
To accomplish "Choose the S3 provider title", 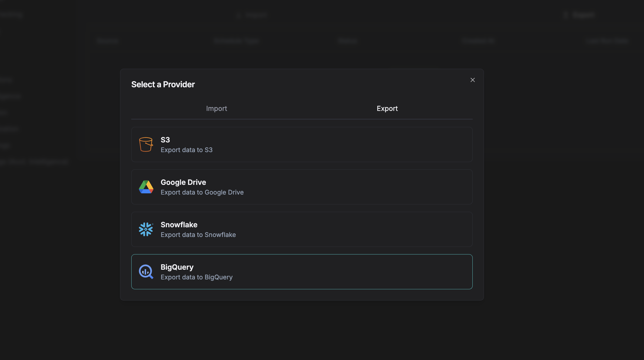I will (165, 140).
